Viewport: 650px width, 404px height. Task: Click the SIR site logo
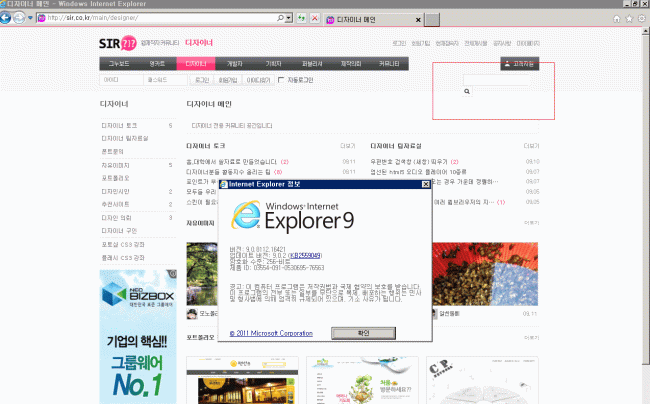coord(116,44)
